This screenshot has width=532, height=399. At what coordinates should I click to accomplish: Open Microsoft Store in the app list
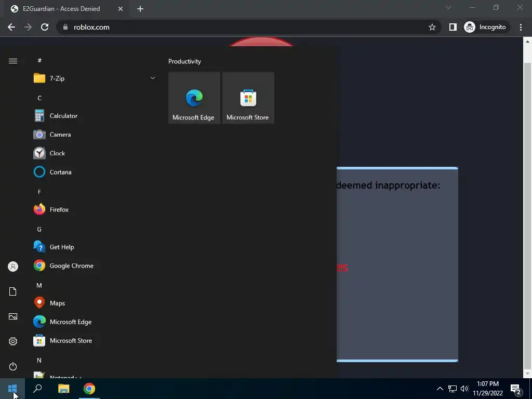point(95,341)
